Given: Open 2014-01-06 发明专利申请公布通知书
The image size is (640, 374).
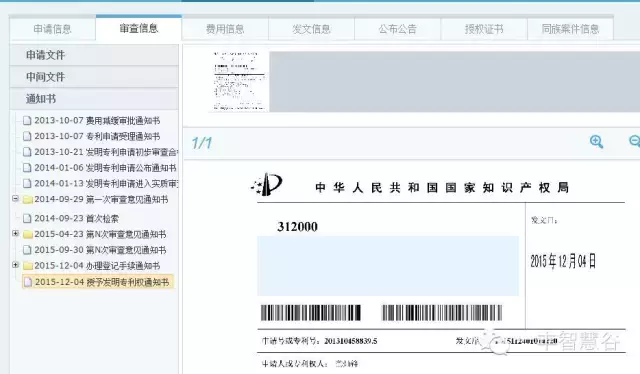Looking at the screenshot, I should click(105, 168).
